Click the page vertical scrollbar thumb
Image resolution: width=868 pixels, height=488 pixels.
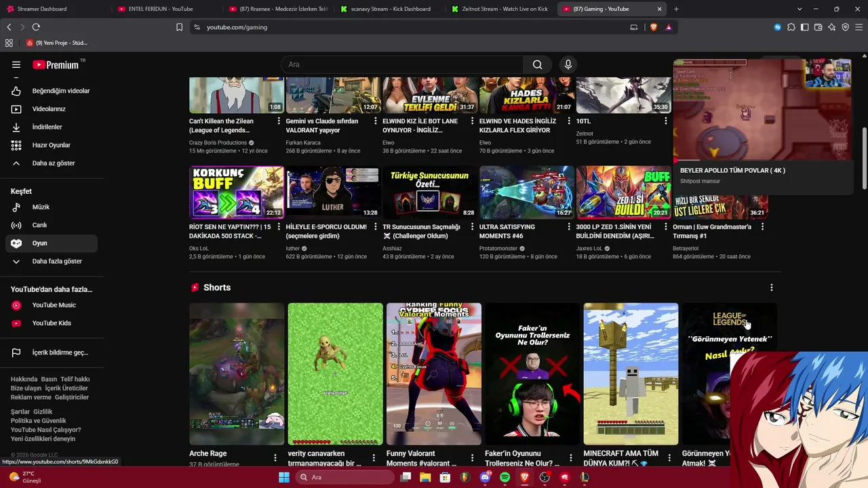[864, 158]
